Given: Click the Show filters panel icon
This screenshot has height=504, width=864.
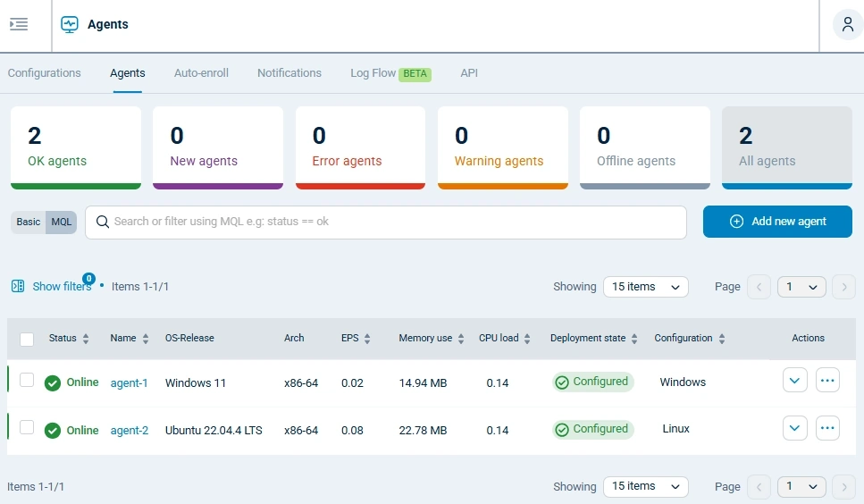Looking at the screenshot, I should coord(18,287).
